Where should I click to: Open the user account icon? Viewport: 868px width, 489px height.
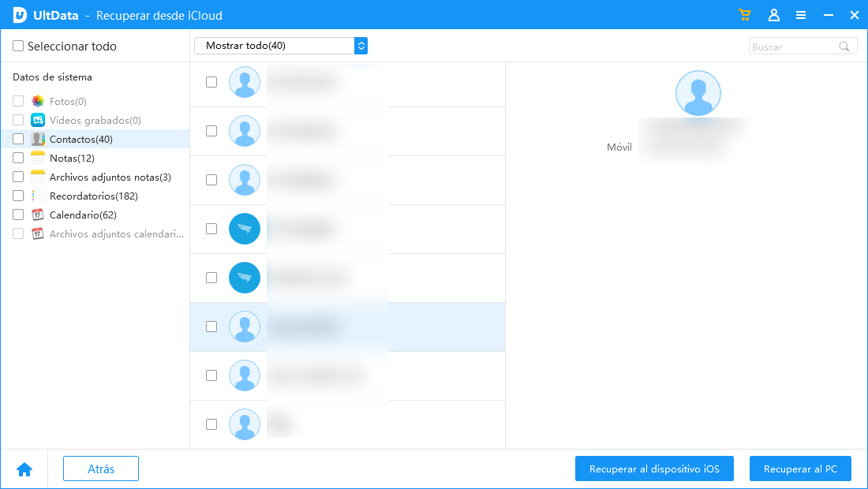tap(774, 15)
